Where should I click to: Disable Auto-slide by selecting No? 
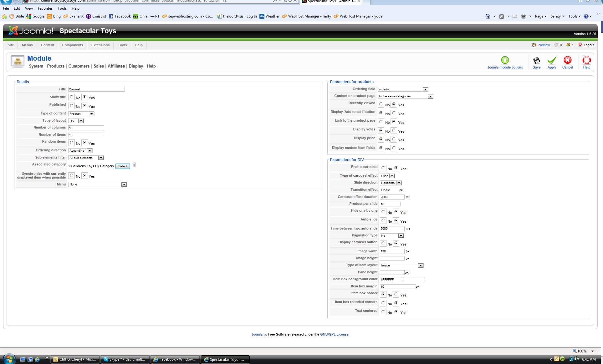coord(383,221)
